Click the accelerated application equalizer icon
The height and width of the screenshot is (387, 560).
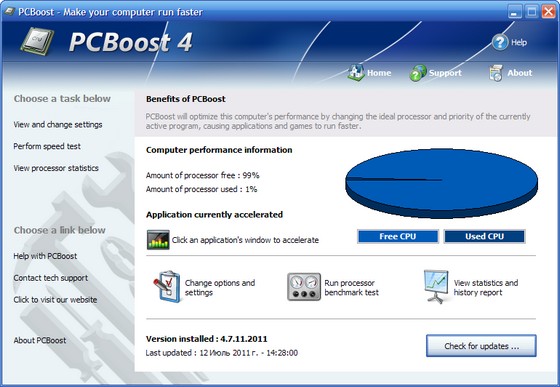[158, 240]
